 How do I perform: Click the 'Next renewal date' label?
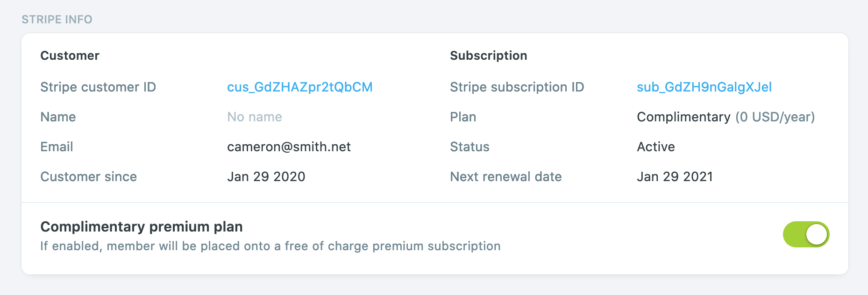[x=505, y=177]
